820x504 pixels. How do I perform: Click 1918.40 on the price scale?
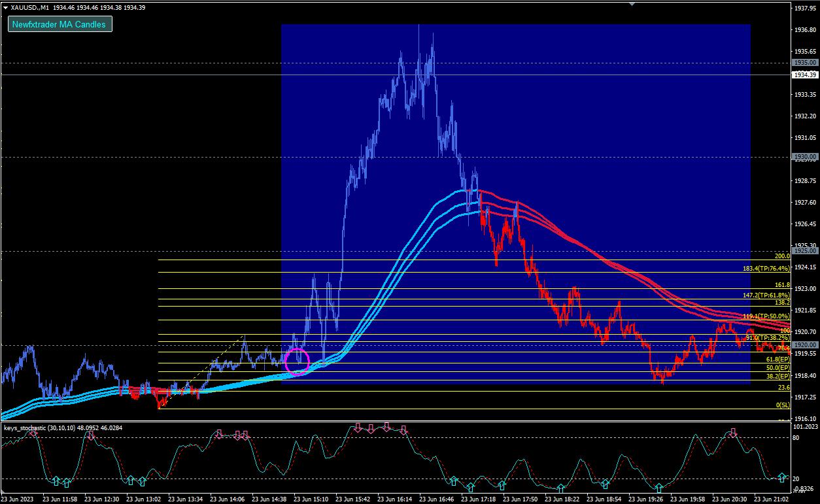tap(805, 375)
